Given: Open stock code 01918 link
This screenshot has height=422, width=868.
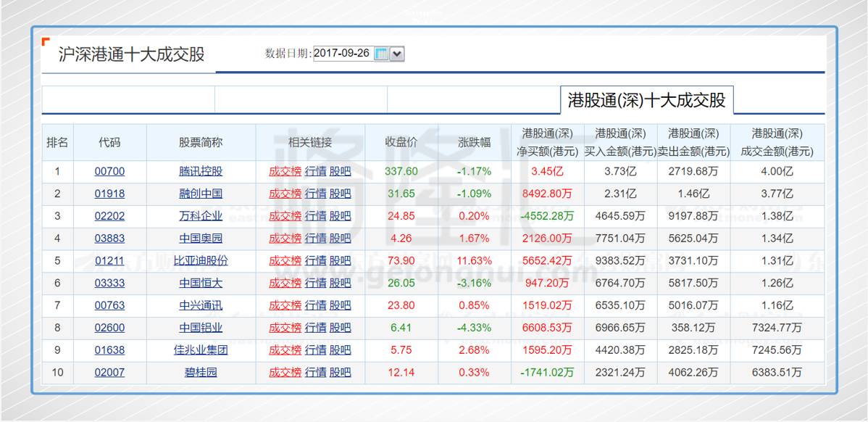Looking at the screenshot, I should point(109,194).
